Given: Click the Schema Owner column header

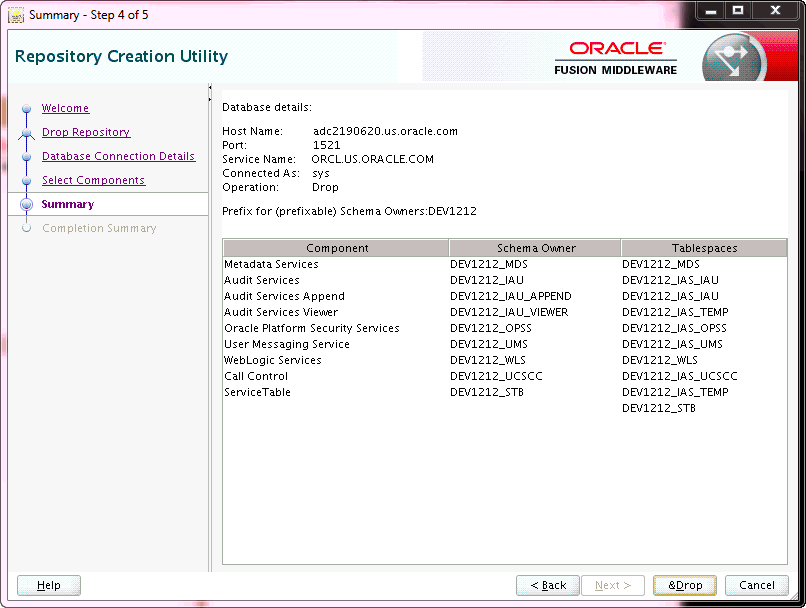Looking at the screenshot, I should [535, 248].
